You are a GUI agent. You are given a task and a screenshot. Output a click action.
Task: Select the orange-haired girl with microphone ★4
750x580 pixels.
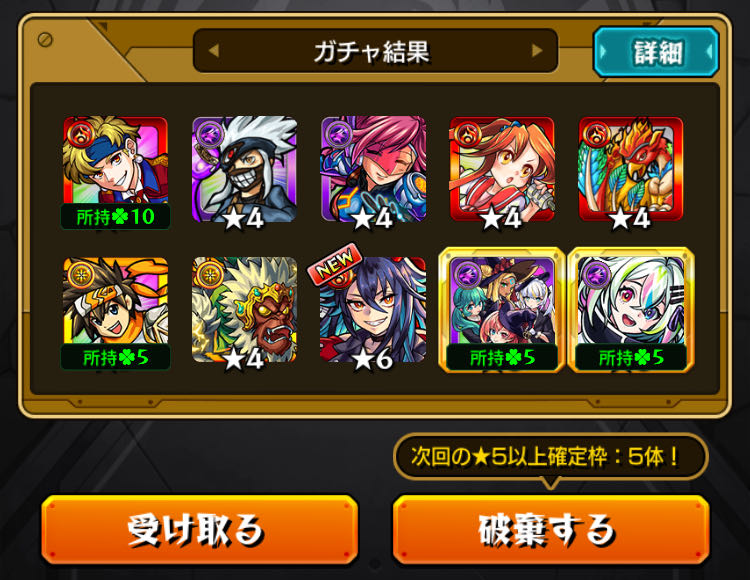pos(502,170)
